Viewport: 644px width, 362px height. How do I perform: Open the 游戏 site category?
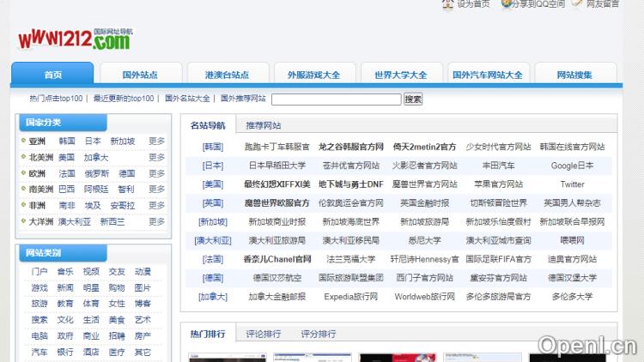coord(39,287)
